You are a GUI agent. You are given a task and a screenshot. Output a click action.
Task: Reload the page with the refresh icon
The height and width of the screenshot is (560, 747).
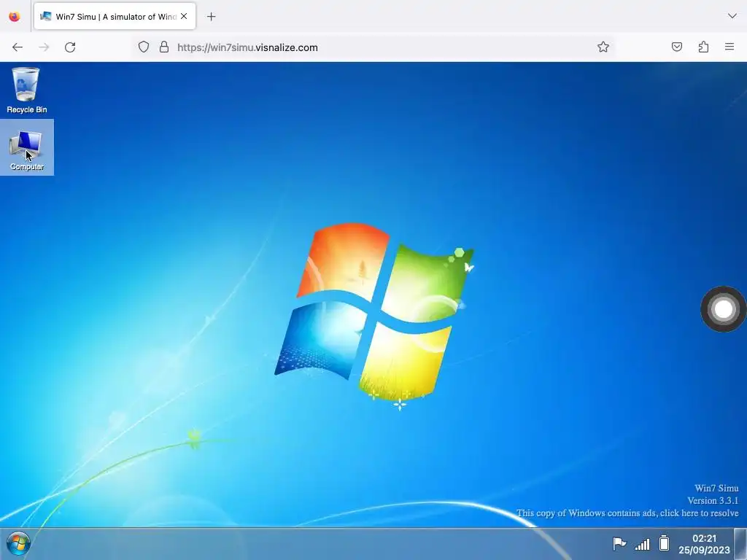click(x=70, y=47)
